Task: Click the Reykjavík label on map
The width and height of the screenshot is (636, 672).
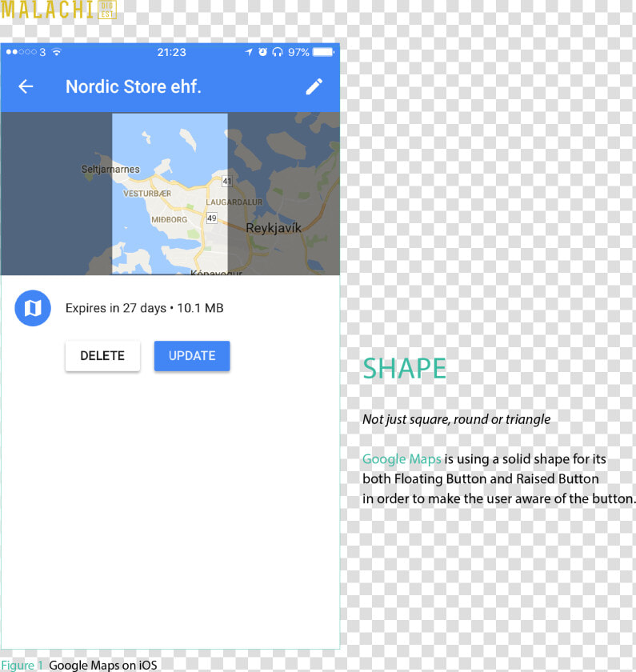Action: pos(274,227)
